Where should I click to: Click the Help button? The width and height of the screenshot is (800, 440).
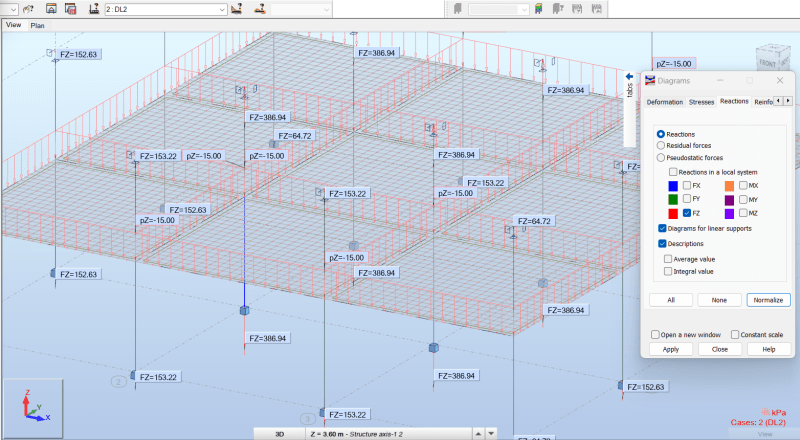pyautogui.click(x=769, y=349)
